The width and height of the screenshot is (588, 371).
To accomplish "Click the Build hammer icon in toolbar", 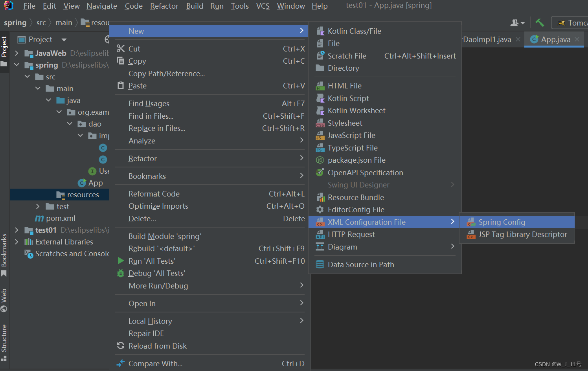I will [540, 22].
